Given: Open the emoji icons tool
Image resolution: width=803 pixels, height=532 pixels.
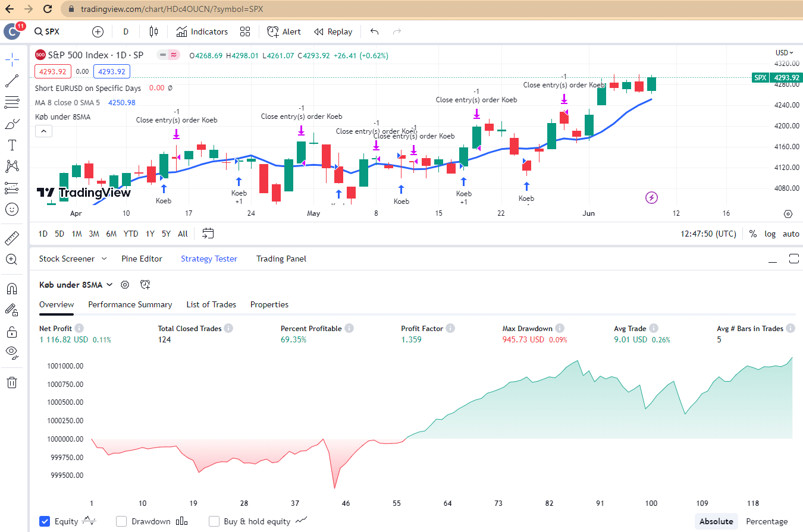Looking at the screenshot, I should pos(12,209).
